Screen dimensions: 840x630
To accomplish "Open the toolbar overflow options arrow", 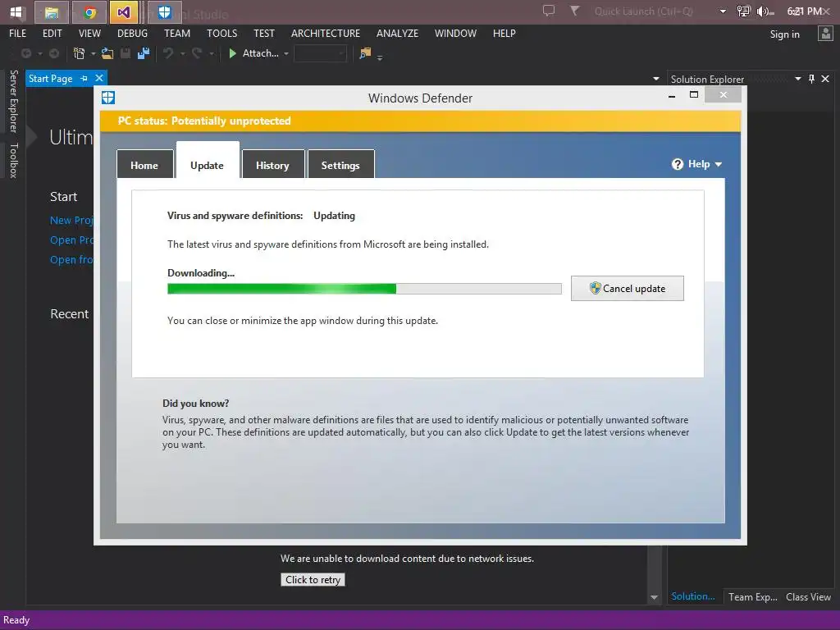I will pos(380,57).
